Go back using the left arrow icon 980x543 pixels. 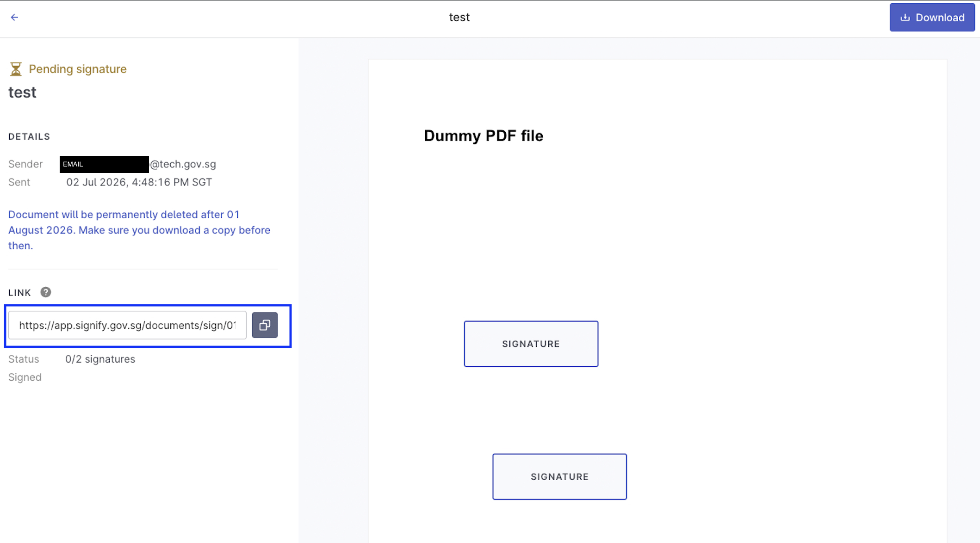point(14,17)
